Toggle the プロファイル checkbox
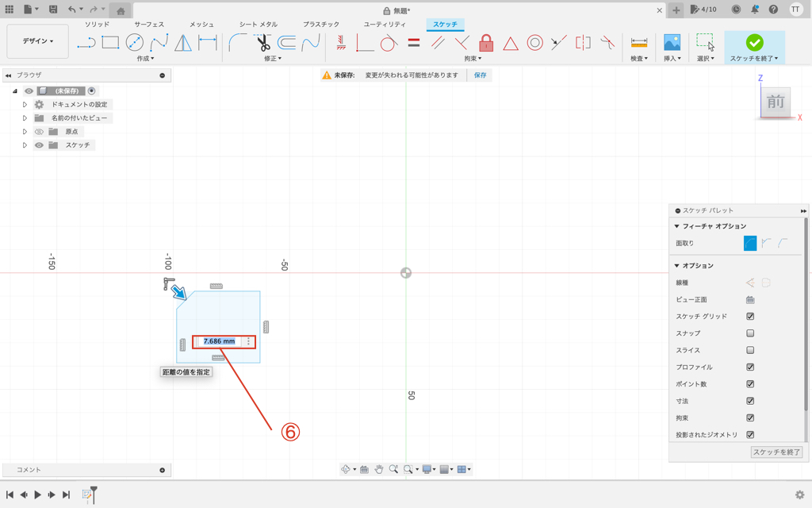The width and height of the screenshot is (812, 508). 750,367
